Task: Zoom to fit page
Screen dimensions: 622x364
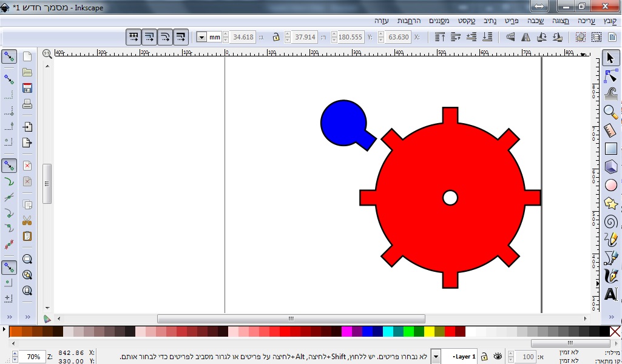Action: (x=27, y=291)
